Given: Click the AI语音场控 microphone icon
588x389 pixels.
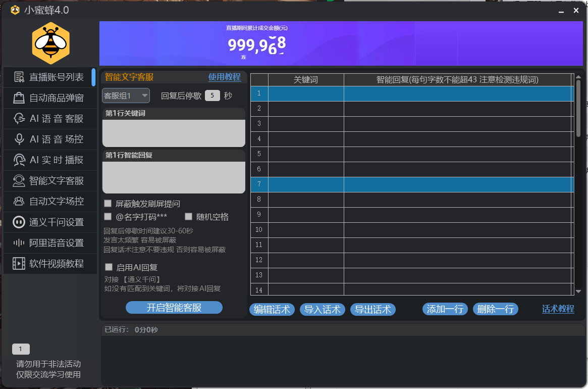Looking at the screenshot, I should click(19, 139).
